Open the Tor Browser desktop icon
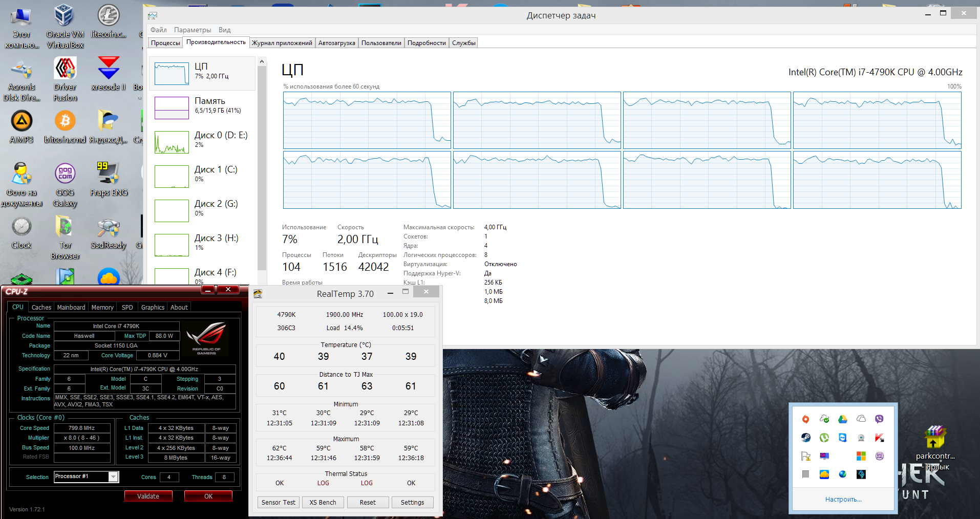This screenshot has height=519, width=980. 65,237
